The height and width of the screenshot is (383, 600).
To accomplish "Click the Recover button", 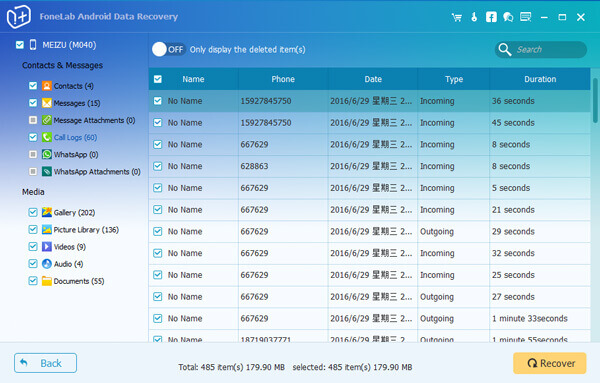I will pyautogui.click(x=550, y=363).
